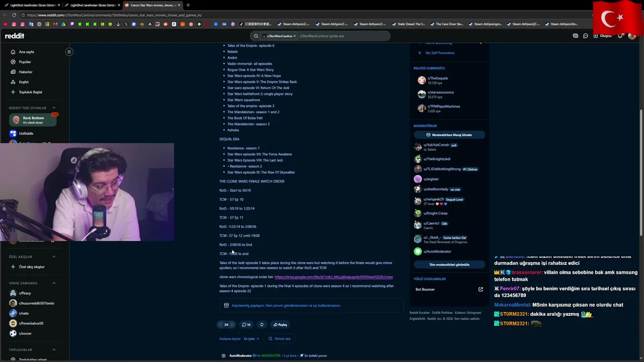Open the YouTube bookmark icon
The image size is (644, 362).
pos(6,24)
